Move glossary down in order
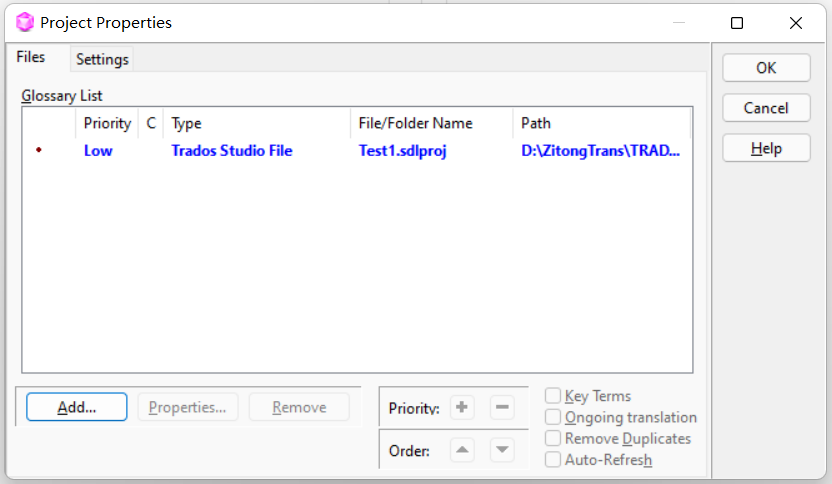832x484 pixels. (x=503, y=450)
